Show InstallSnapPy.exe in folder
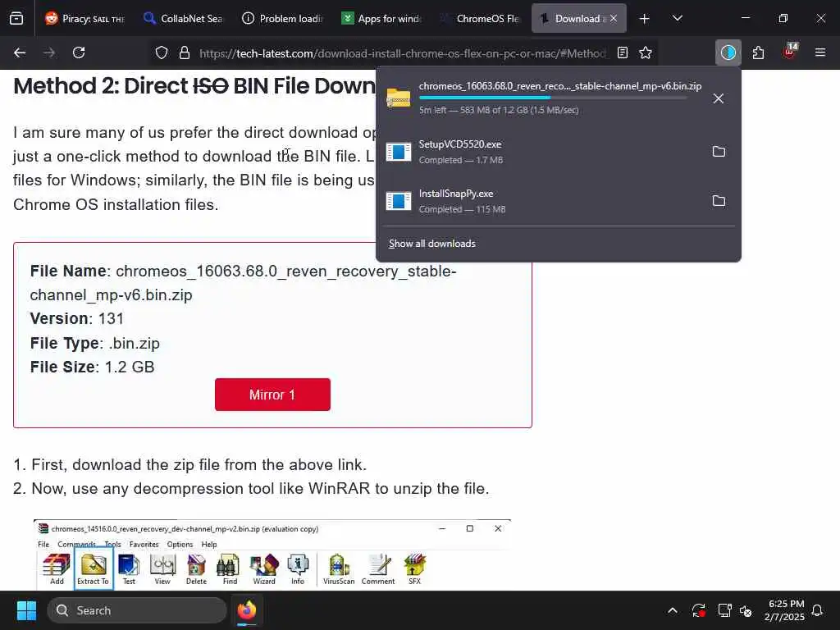The width and height of the screenshot is (840, 630). coord(719,201)
